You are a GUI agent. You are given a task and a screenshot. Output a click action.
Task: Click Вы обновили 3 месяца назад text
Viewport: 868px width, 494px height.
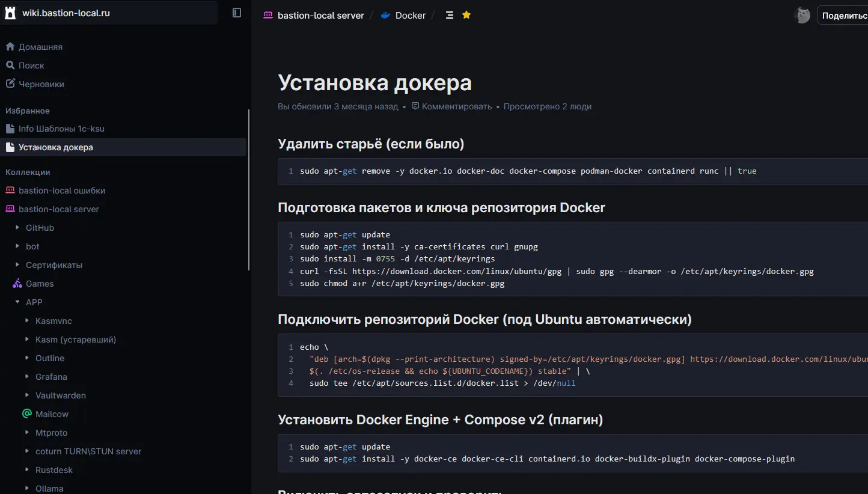pyautogui.click(x=338, y=106)
